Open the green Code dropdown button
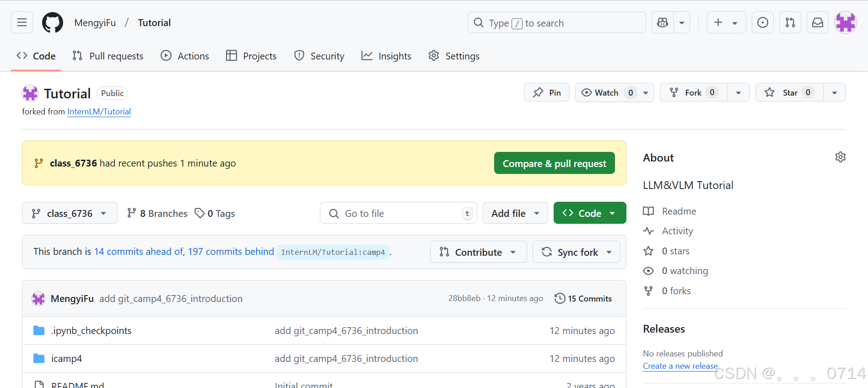This screenshot has width=868, height=388. pyautogui.click(x=590, y=213)
